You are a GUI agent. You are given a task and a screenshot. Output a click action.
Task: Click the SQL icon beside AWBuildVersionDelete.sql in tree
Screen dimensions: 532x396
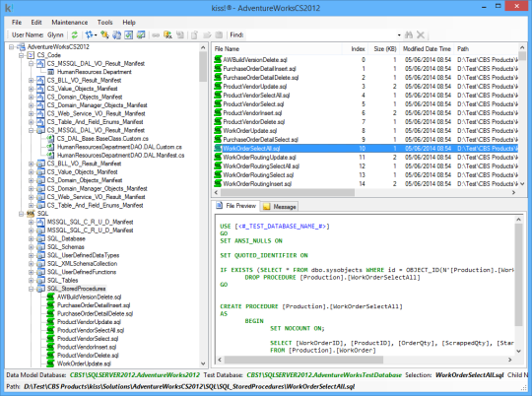click(50, 297)
